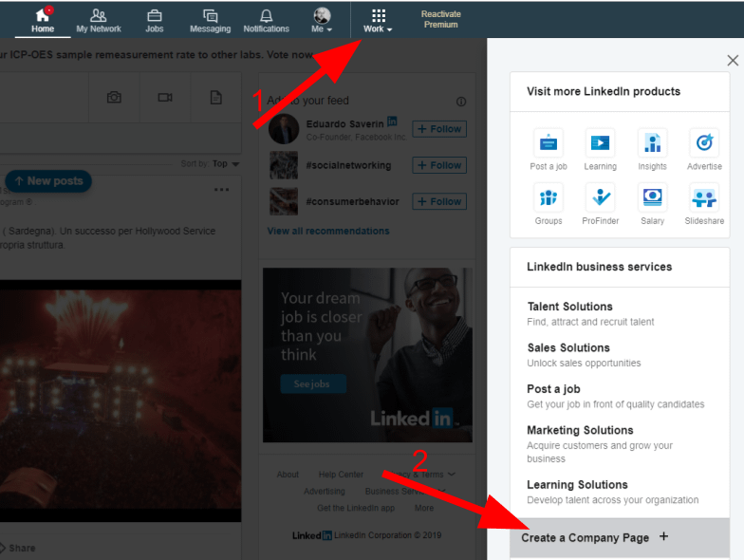Open the #consumerbehavior thumbnail

(x=284, y=201)
